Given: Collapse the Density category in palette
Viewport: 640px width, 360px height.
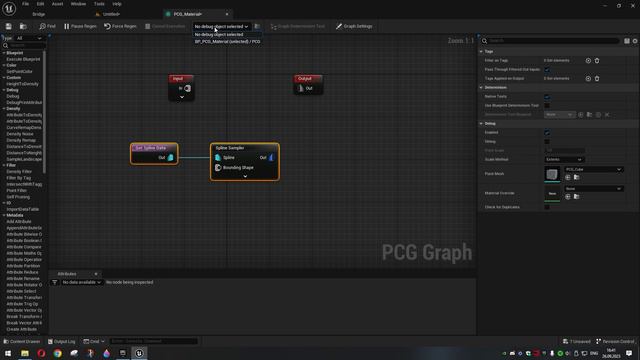Looking at the screenshot, I should coord(4,109).
